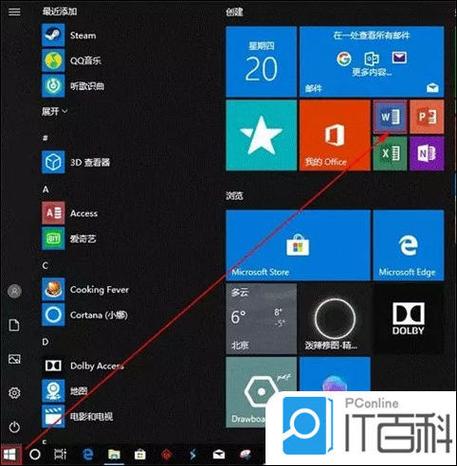Launch OneNote from the small tile
This screenshot has width=457, height=466.
click(427, 153)
